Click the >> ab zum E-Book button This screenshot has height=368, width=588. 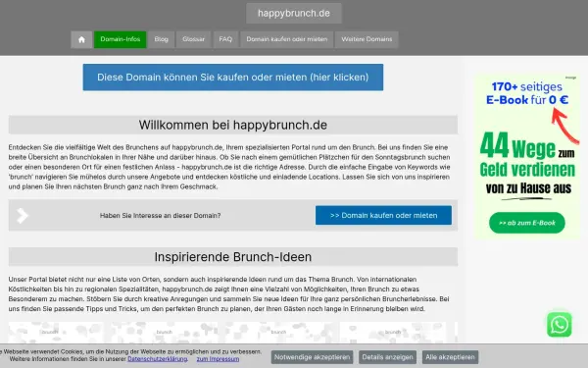(527, 223)
